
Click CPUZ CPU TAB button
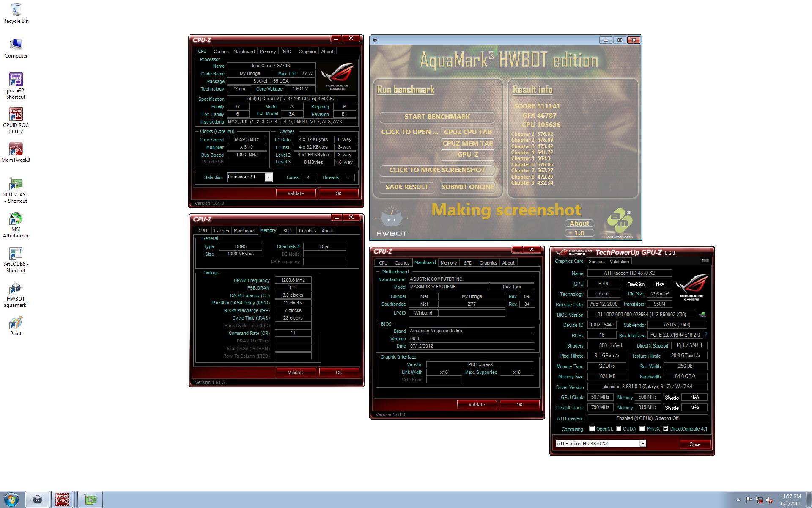[x=468, y=132]
